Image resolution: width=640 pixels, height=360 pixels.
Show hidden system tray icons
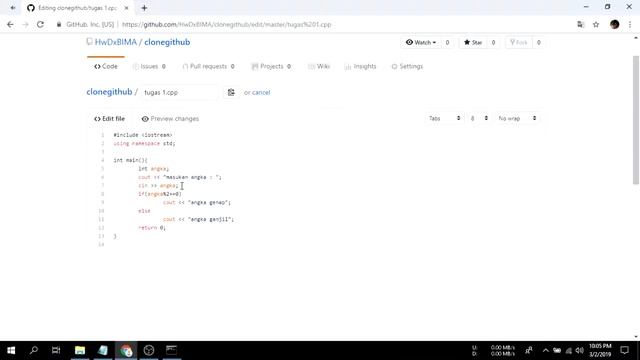pos(545,350)
